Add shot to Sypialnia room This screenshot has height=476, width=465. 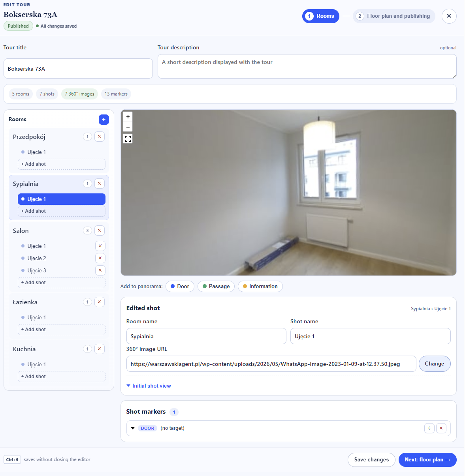pos(62,211)
